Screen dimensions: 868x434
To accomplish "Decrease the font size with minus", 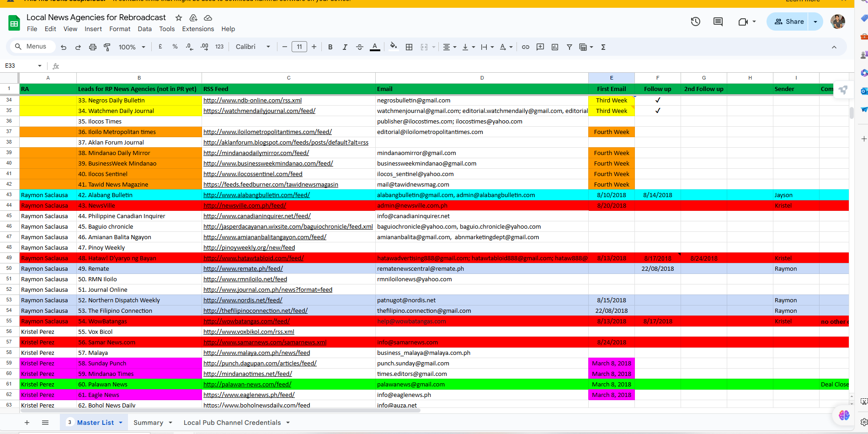I will click(285, 47).
